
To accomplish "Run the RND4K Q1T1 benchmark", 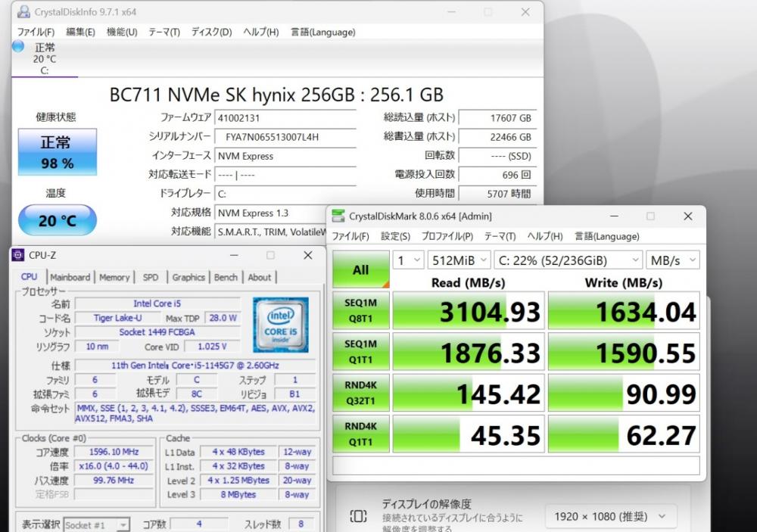I will pyautogui.click(x=360, y=434).
